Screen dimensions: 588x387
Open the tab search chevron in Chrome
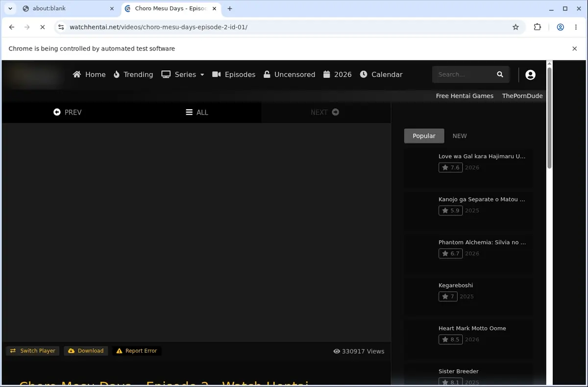click(x=10, y=8)
